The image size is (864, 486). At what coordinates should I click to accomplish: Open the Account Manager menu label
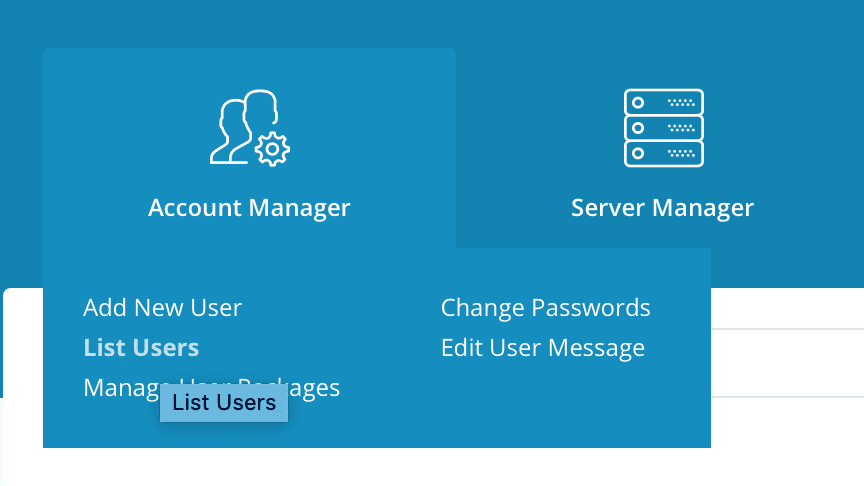[x=249, y=208]
